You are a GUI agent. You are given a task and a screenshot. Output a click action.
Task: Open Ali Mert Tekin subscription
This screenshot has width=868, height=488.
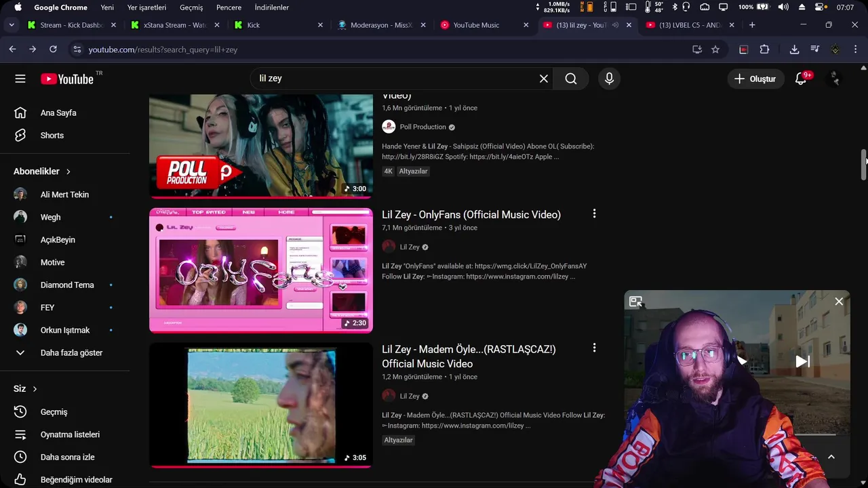coord(64,195)
